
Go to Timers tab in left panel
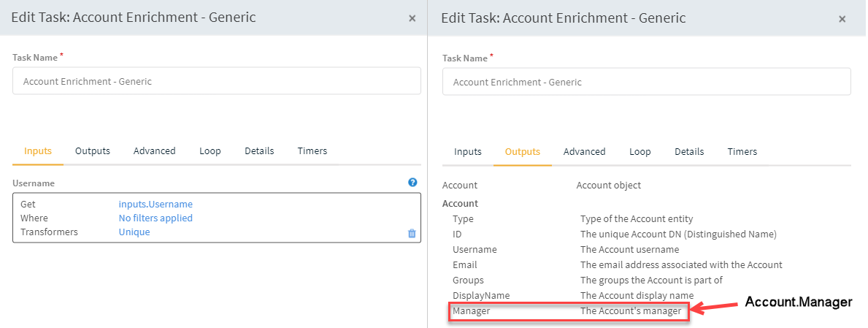pyautogui.click(x=312, y=151)
